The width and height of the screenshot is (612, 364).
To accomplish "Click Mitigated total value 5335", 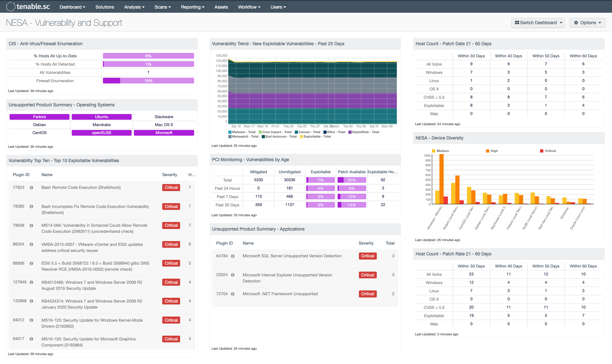I will [x=259, y=180].
